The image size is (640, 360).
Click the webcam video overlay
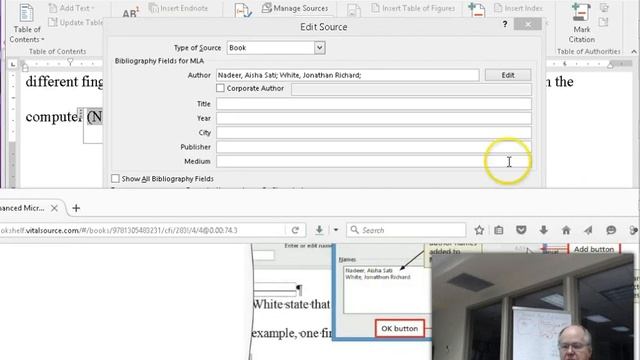533,307
